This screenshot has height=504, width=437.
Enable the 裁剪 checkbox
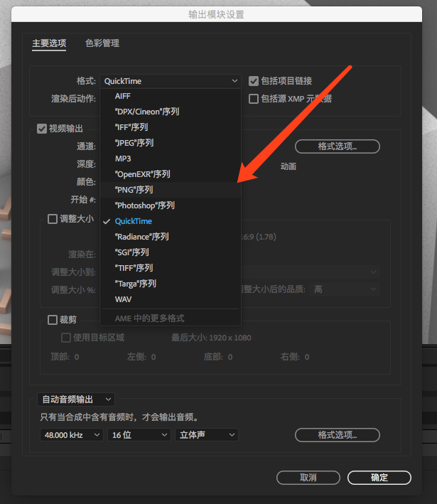coord(53,321)
